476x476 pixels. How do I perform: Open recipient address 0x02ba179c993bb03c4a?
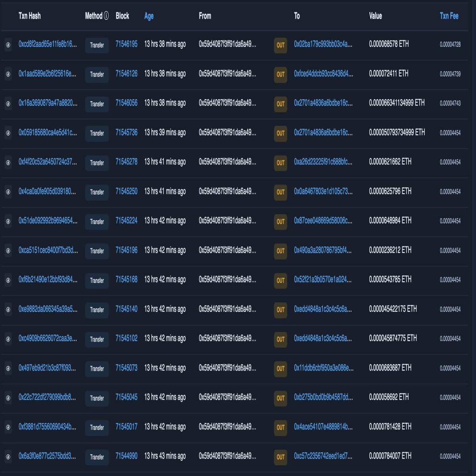point(323,44)
